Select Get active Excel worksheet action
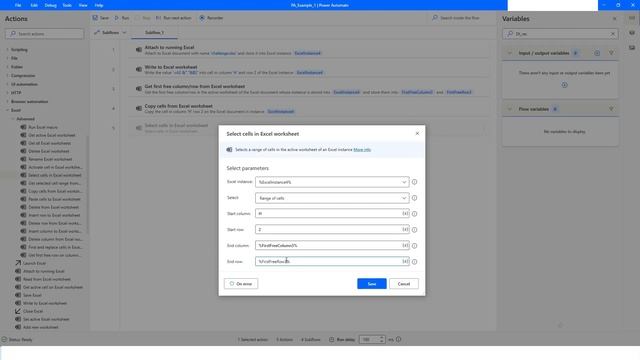Viewport: 640px width, 360px height. [x=52, y=135]
